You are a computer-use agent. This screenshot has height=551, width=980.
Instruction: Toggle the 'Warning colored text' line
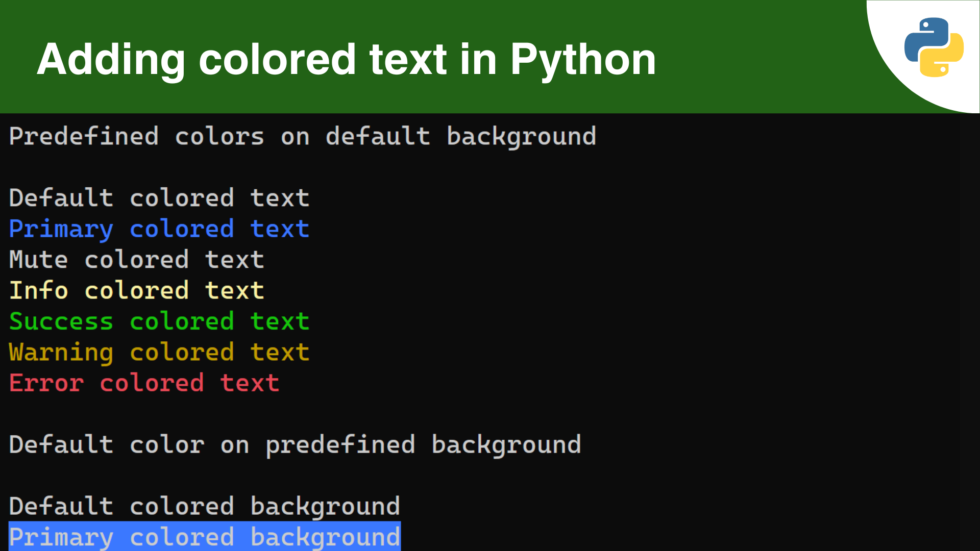click(158, 352)
